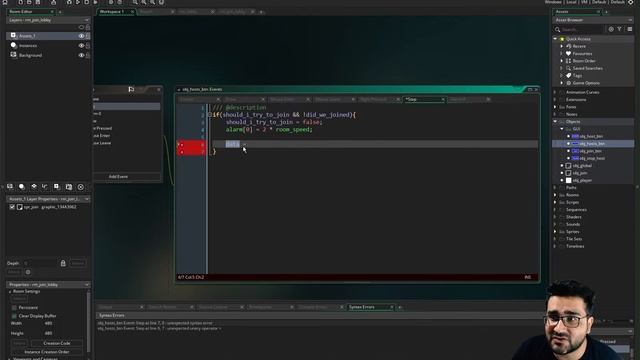Viewport: 640px width, 360px height.
Task: Create a new path layer
Action: pyautogui.click(x=45, y=187)
